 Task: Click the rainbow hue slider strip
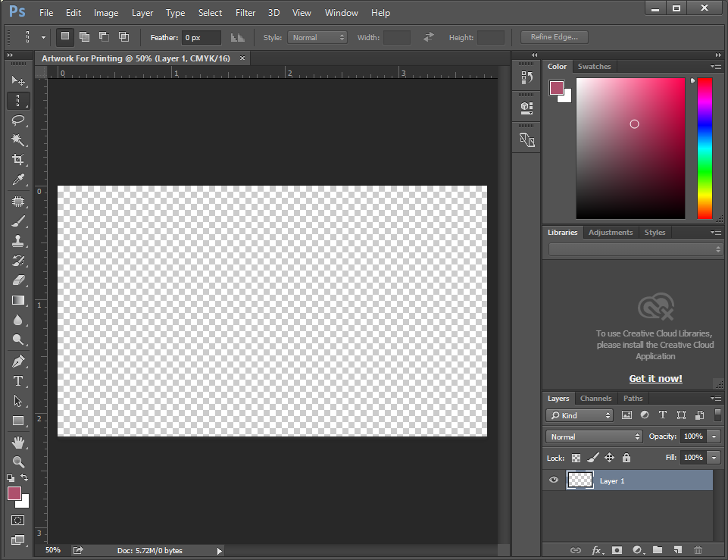pos(705,148)
